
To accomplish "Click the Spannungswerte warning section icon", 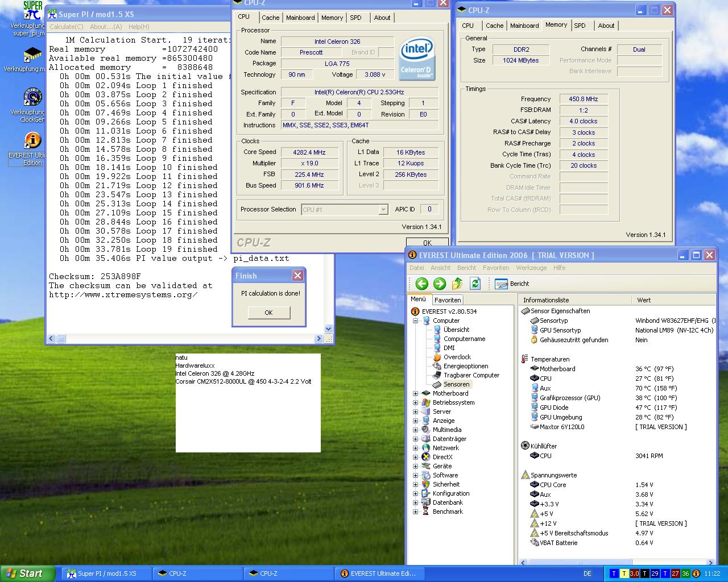I will 525,475.
